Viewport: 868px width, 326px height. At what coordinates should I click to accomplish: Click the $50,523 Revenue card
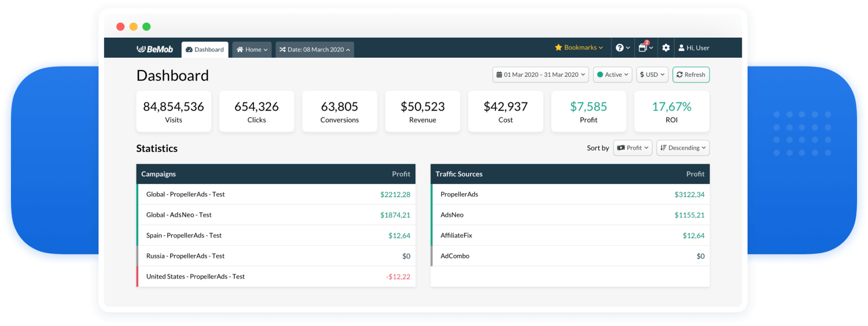click(423, 112)
